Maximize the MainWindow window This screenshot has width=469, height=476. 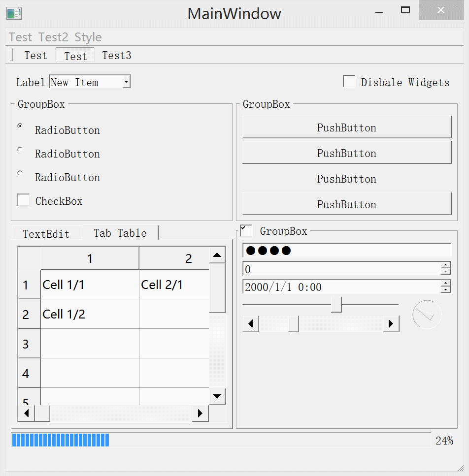pos(405,10)
